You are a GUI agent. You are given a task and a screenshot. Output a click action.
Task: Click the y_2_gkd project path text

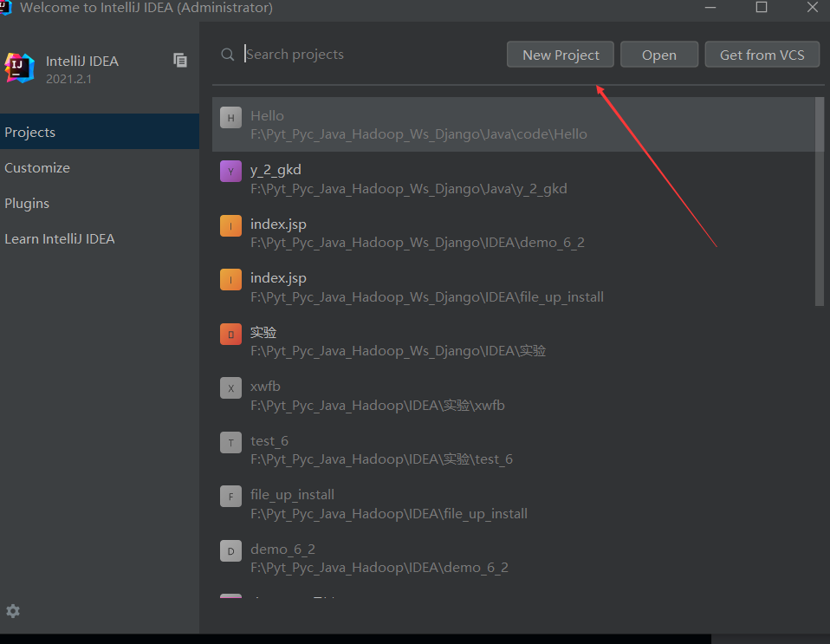coord(409,189)
